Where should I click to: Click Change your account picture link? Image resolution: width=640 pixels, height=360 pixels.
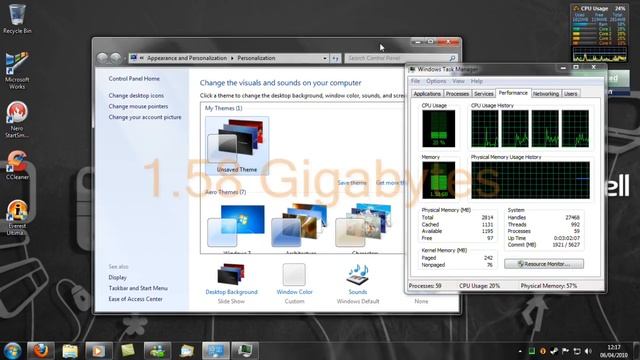coord(144,117)
